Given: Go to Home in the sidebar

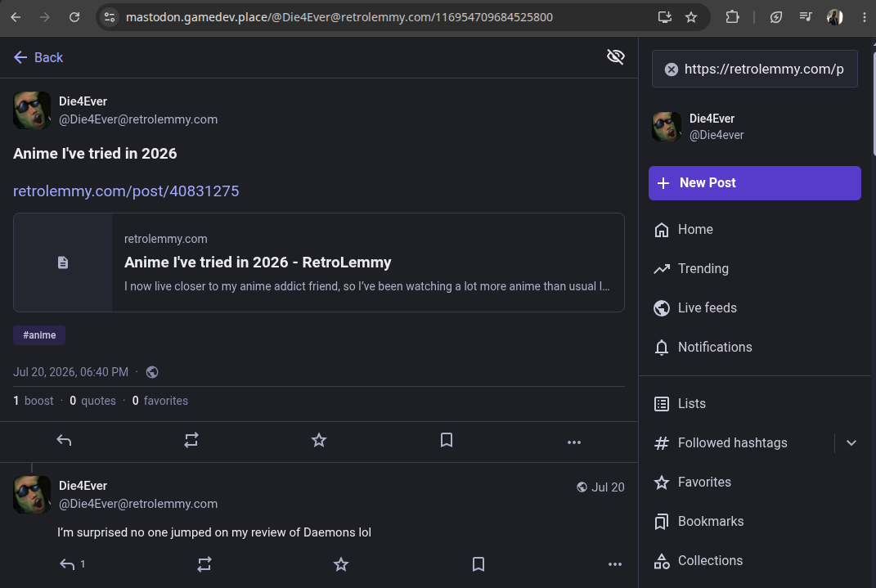Looking at the screenshot, I should [x=684, y=230].
